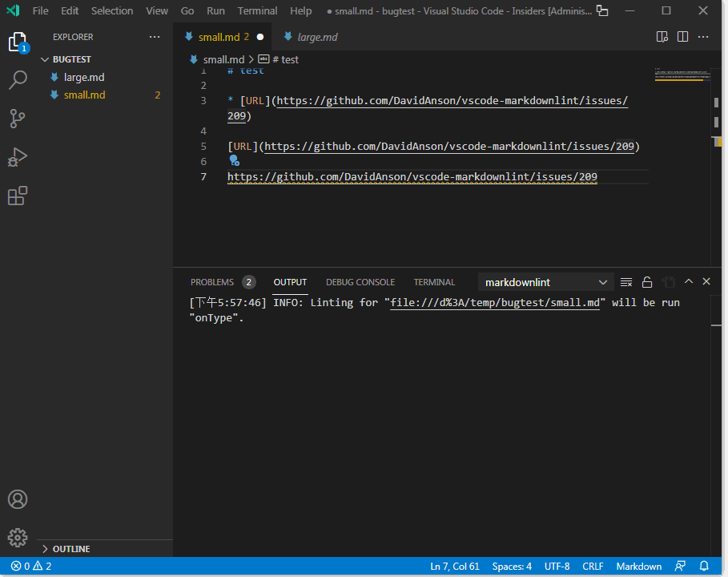Image resolution: width=728 pixels, height=577 pixels.
Task: Open the Selection menu
Action: [112, 10]
